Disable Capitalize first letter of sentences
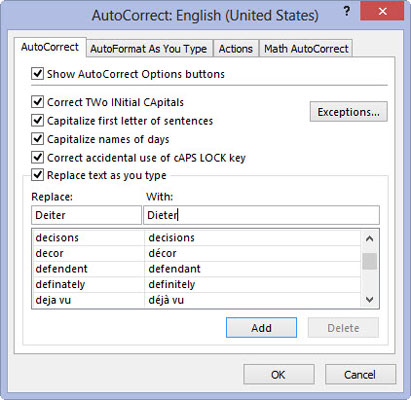 point(37,120)
